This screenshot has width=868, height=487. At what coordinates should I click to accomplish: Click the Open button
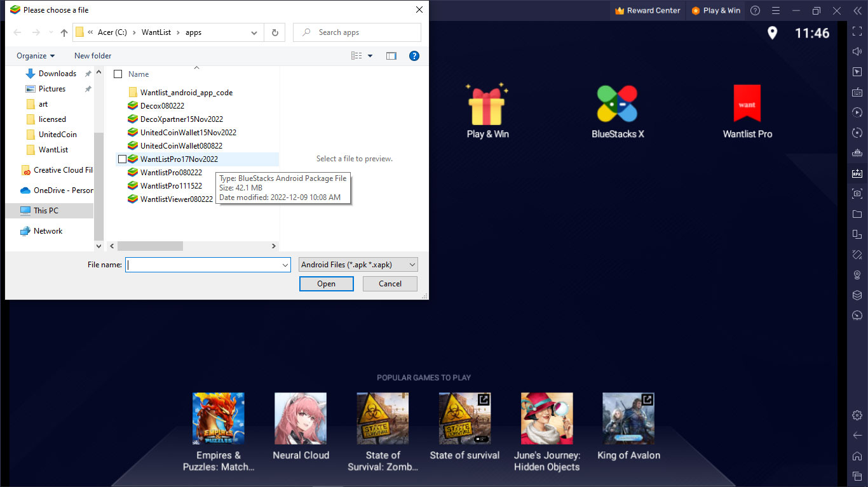tap(326, 284)
